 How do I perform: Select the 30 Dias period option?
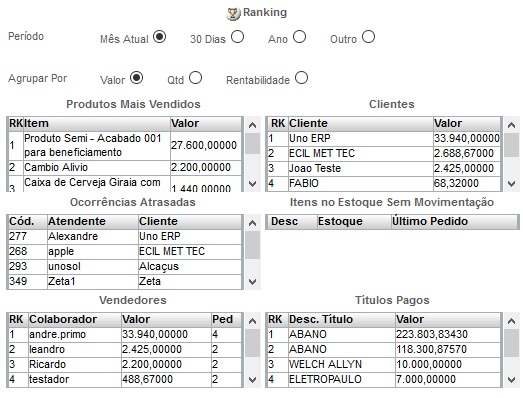[x=237, y=36]
